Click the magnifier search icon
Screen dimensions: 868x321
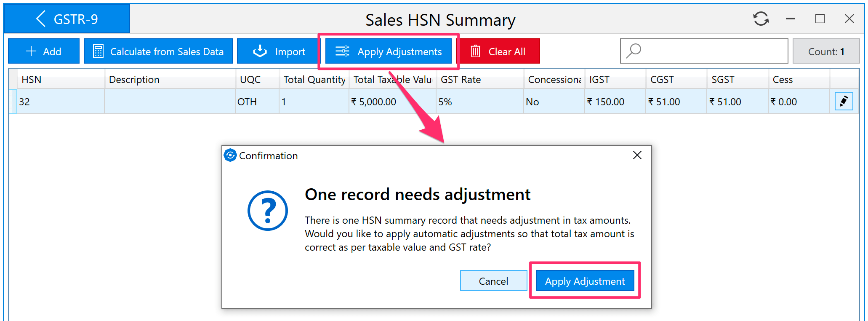634,51
